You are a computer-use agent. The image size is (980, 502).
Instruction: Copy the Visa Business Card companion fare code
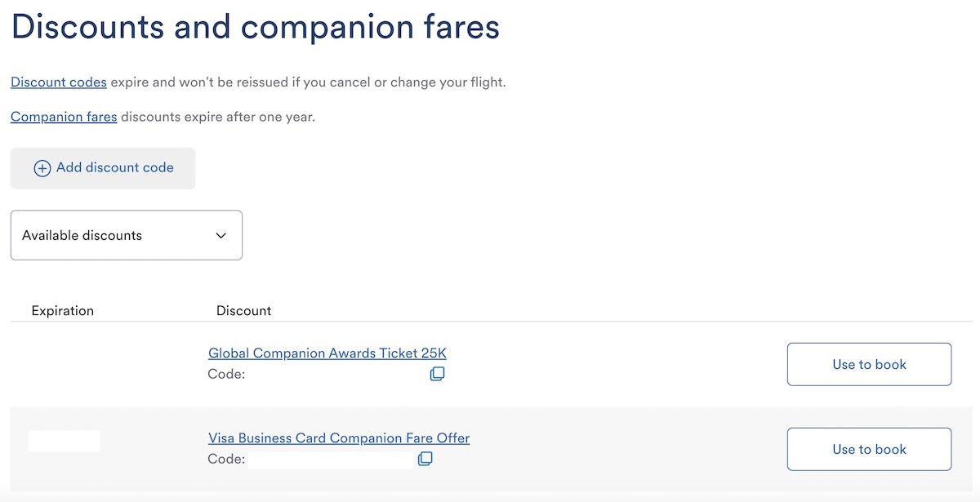[x=425, y=459]
